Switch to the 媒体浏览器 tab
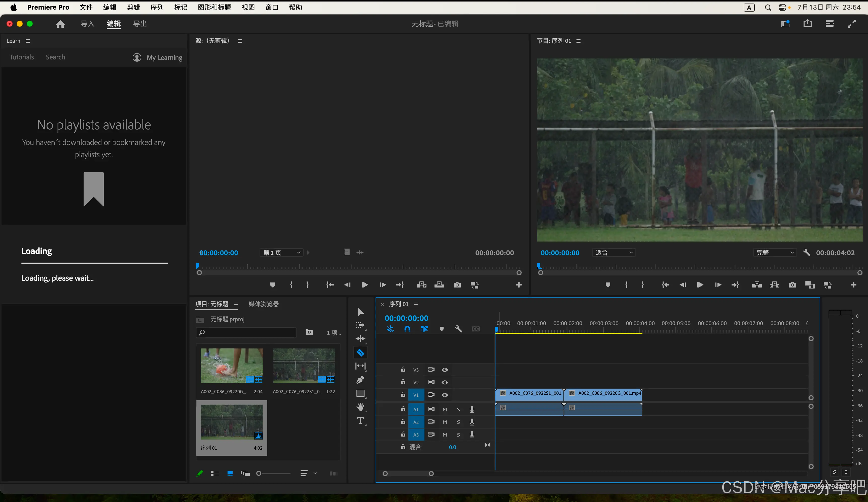 (264, 304)
